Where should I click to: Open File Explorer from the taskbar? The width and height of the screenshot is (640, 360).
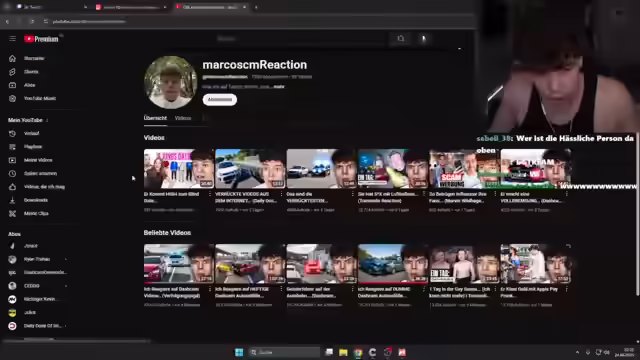click(343, 352)
